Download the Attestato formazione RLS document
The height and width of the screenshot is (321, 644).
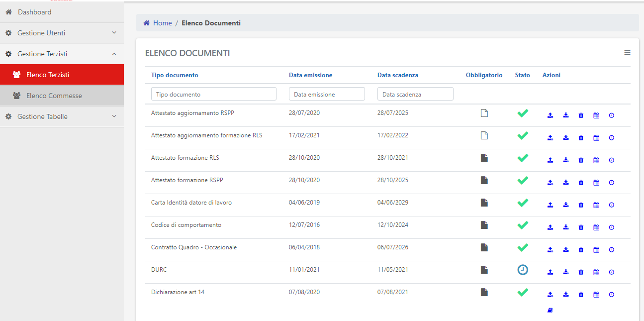tap(566, 160)
